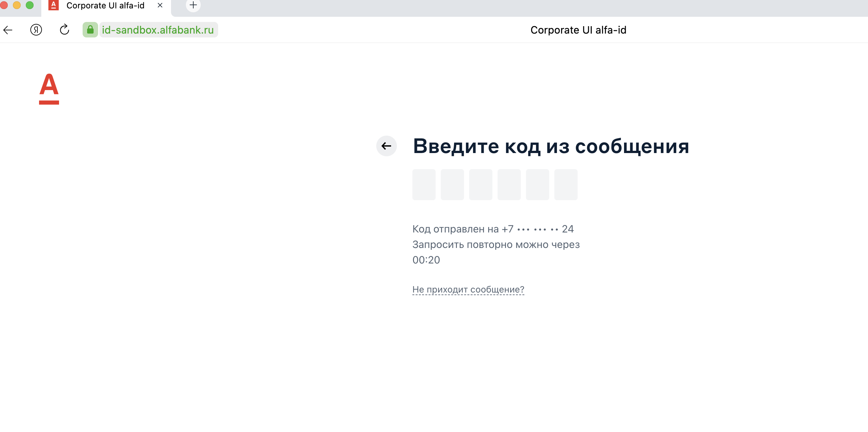Focus the second code digit box

(452, 185)
